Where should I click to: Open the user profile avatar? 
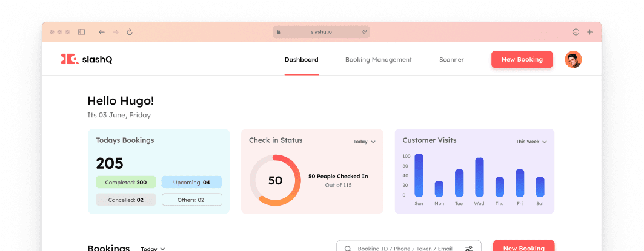(x=573, y=59)
